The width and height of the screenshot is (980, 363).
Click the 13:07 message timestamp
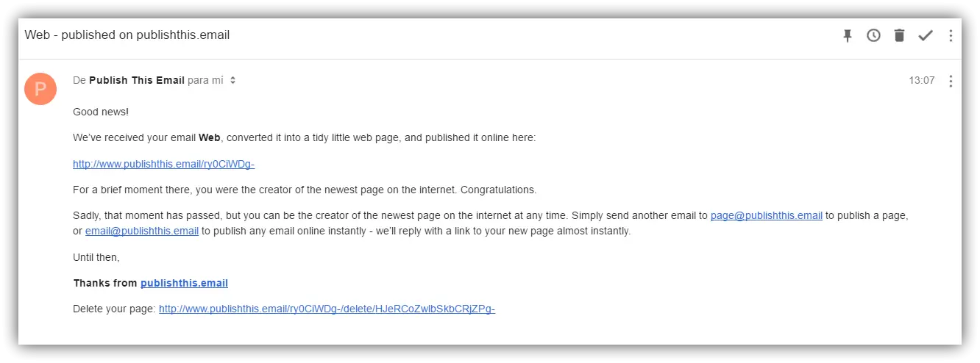coord(921,81)
